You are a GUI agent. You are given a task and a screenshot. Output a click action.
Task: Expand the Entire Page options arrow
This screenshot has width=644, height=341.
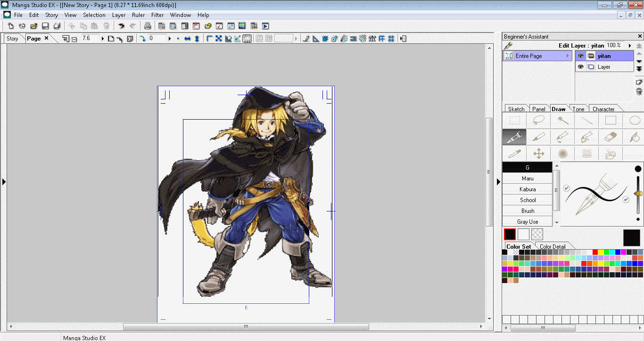click(568, 56)
